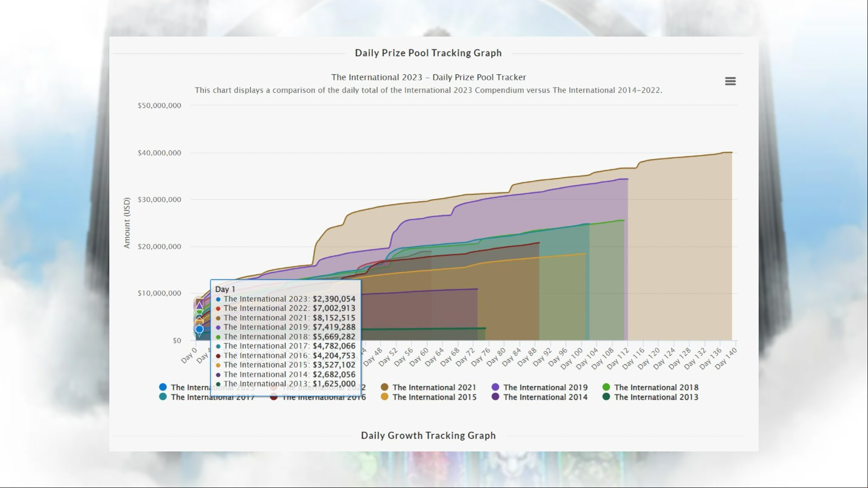Toggle The International 2015 series in legend
This screenshot has height=488, width=868.
[429, 397]
